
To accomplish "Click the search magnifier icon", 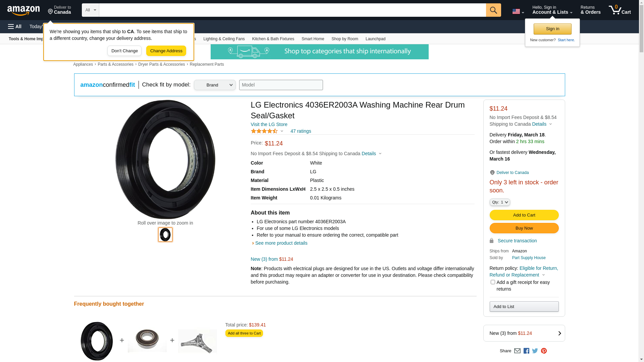I will [x=493, y=10].
